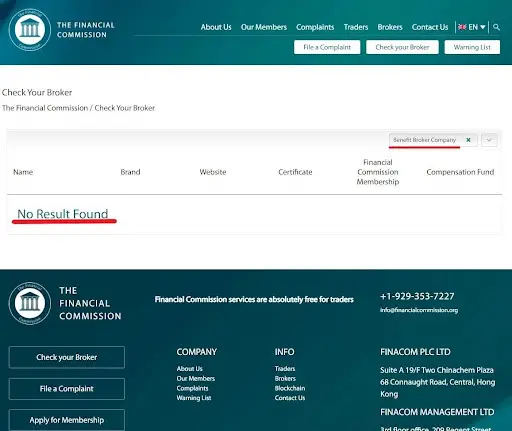Click the header File a Complaint button
Viewport: 512px width, 431px height.
point(327,47)
